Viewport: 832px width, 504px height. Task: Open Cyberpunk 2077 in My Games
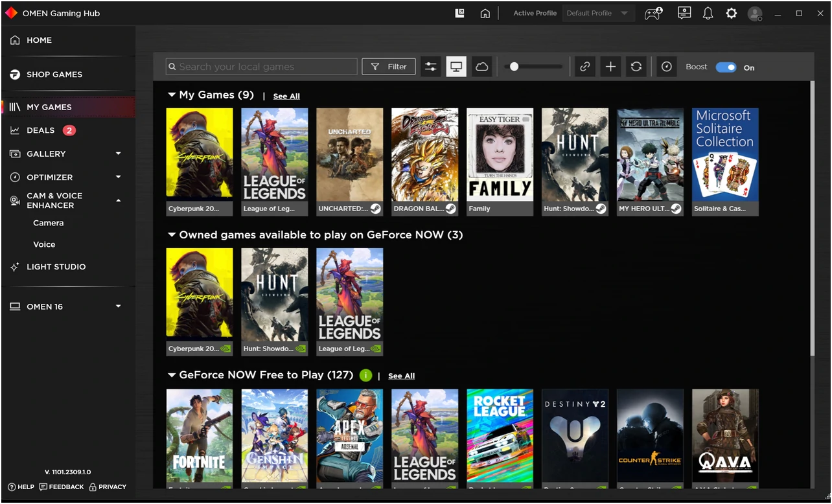[x=200, y=161]
